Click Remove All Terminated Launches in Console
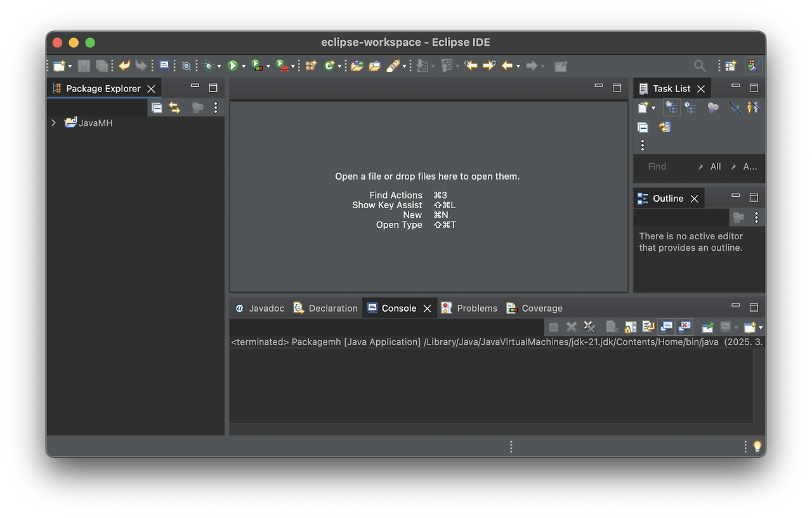This screenshot has height=518, width=812. tap(589, 327)
